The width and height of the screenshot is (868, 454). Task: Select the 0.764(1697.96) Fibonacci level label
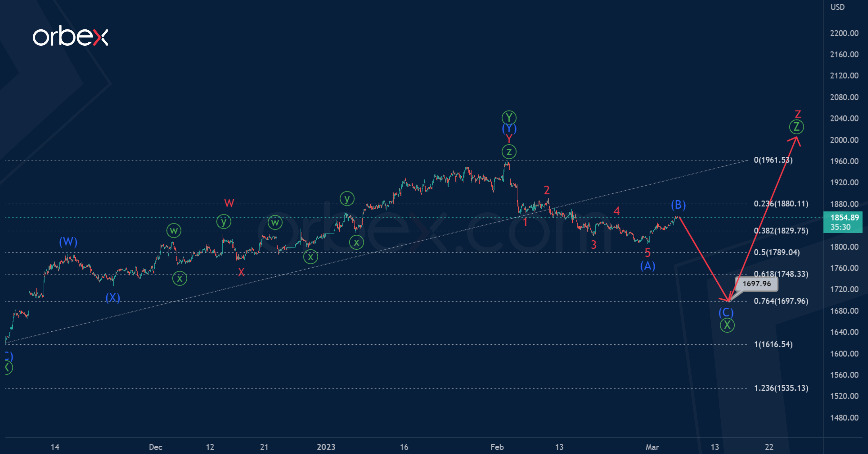781,301
